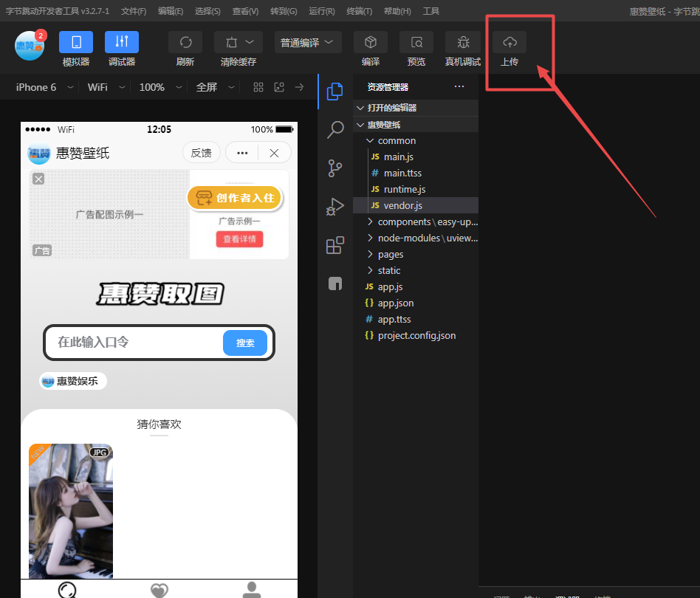
Task: Open the 选择(S) menu
Action: coord(207,11)
